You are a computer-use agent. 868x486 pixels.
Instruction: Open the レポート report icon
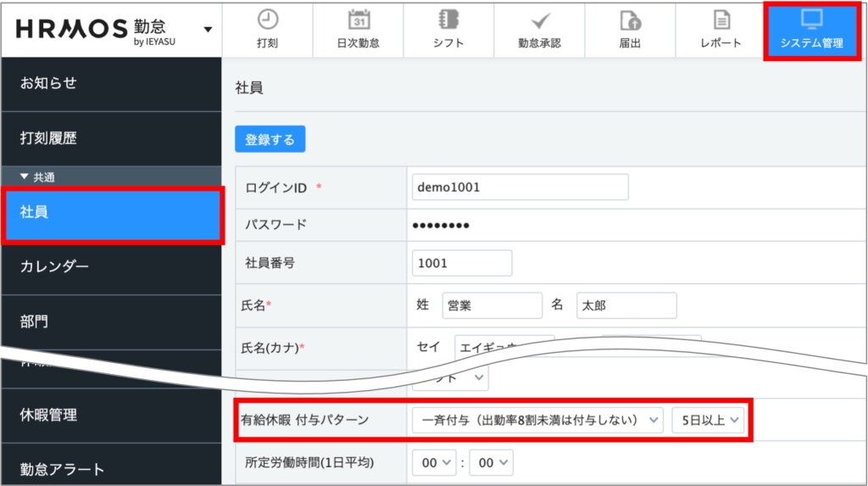[x=721, y=20]
